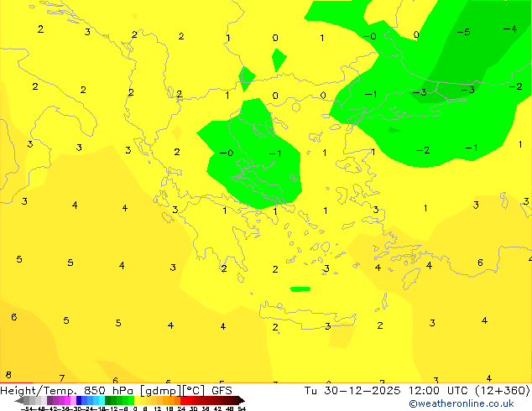
Task: Pick the cyan swatch in the color scale
Action: click(102, 400)
